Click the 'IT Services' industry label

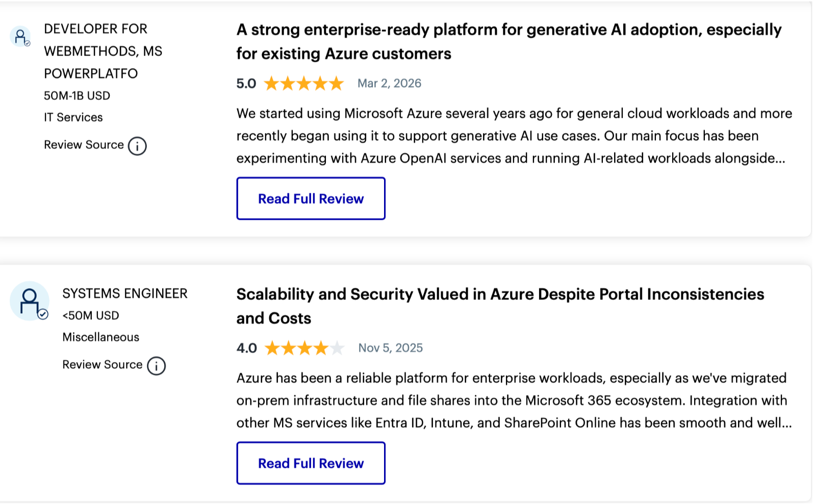click(73, 117)
